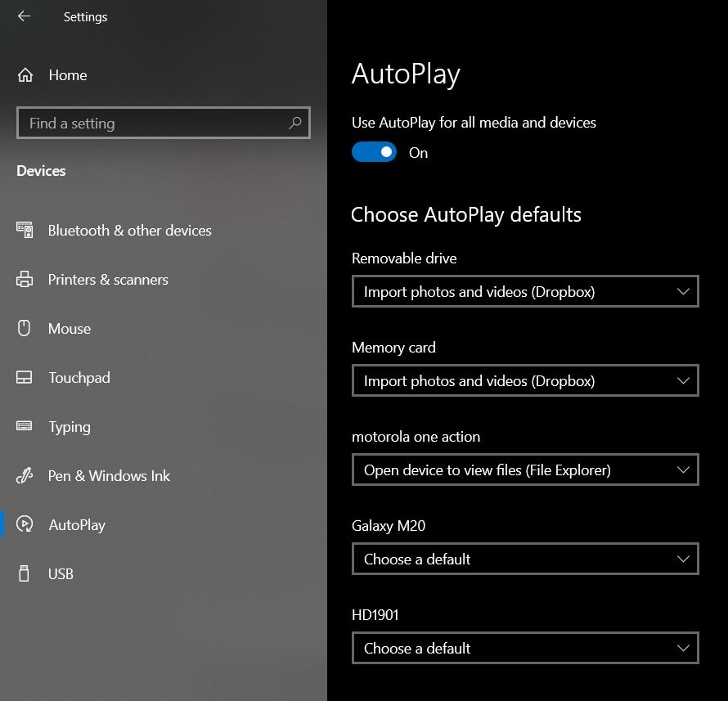Open Pen & Windows Ink page
Viewport: 728px width, 701px height.
click(109, 476)
